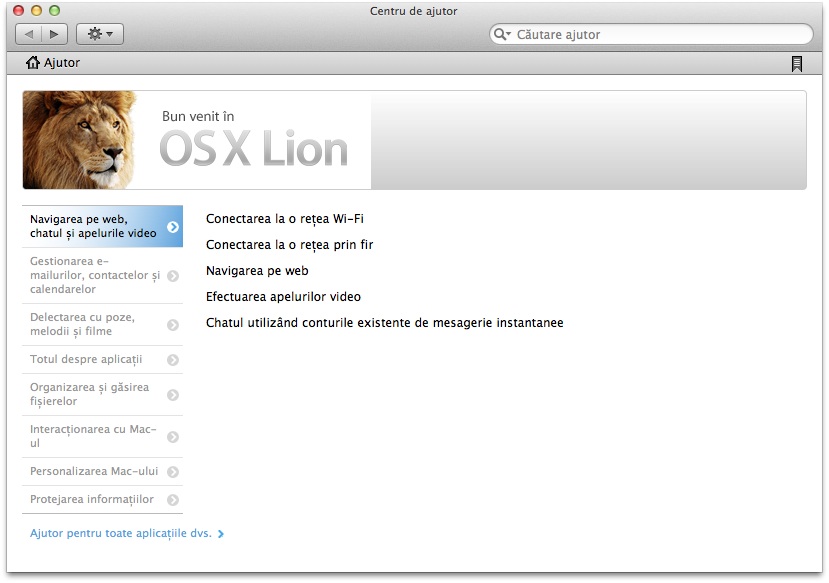Select Delectarea cu poze, melodii și filme
The image size is (829, 583).
[x=102, y=325]
